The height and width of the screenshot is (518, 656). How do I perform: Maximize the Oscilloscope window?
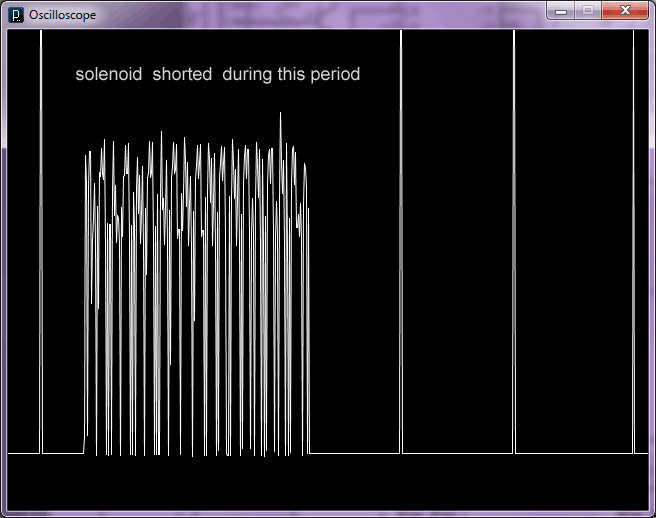click(x=588, y=10)
